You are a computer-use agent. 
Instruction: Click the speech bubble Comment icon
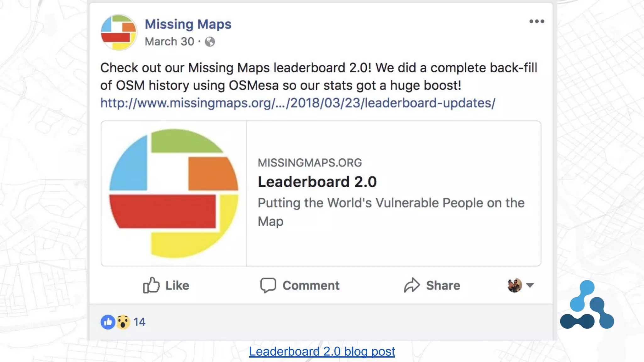[x=268, y=285]
